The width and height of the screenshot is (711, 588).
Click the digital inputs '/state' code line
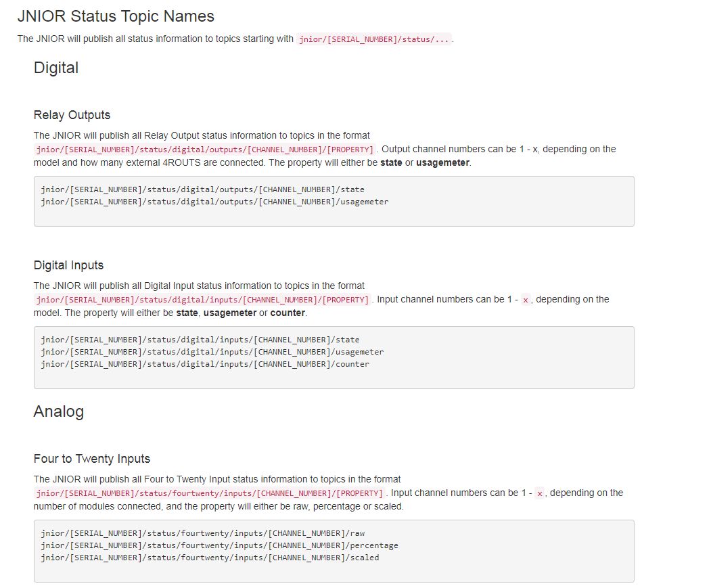(200, 340)
